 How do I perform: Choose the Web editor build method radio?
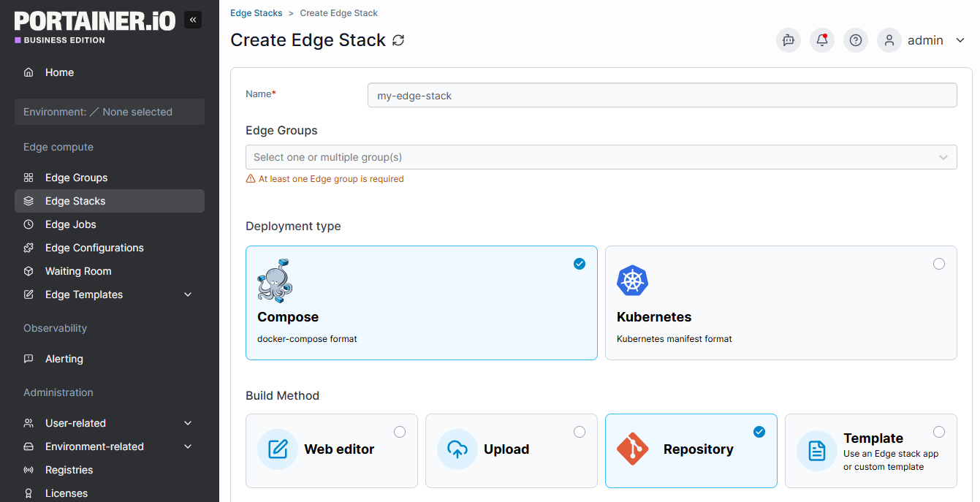(x=400, y=432)
